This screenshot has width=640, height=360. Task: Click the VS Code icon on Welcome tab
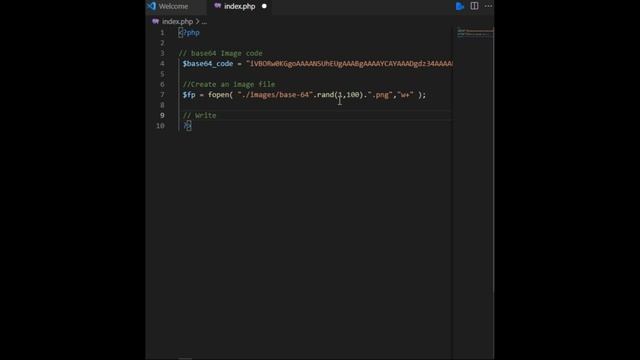coord(152,6)
